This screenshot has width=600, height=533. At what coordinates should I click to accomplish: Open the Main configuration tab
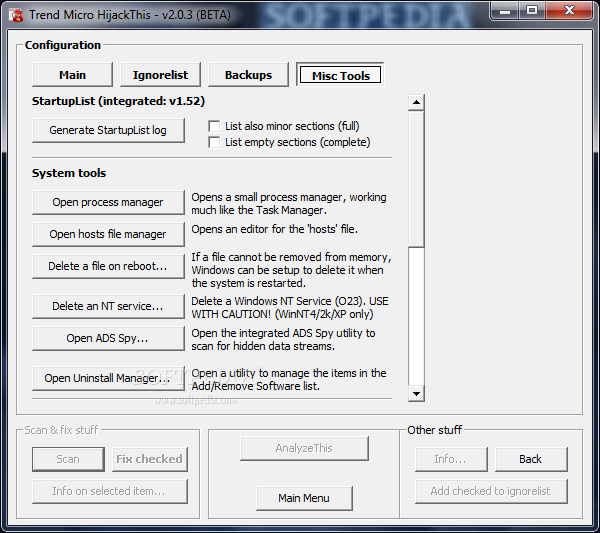[72, 75]
